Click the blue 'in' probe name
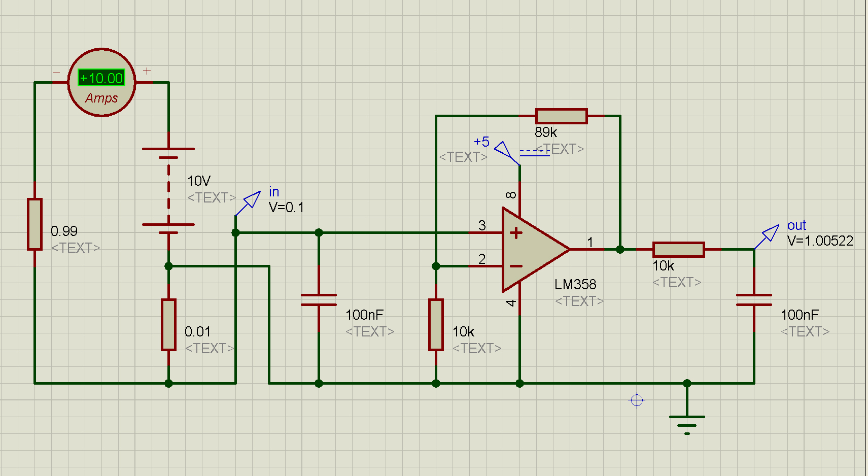868x476 pixels. [274, 192]
